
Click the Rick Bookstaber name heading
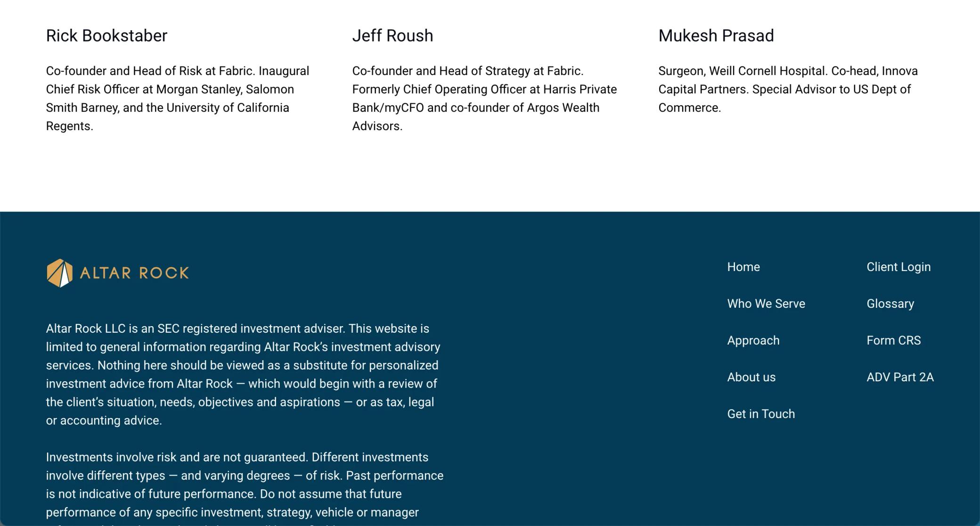point(107,36)
